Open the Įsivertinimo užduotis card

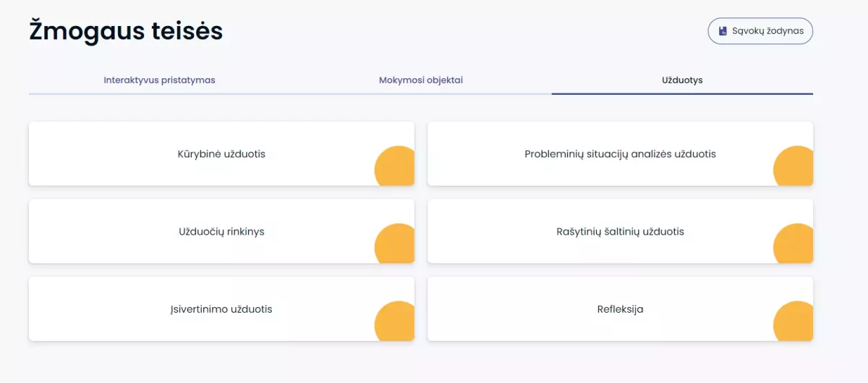[x=221, y=309]
